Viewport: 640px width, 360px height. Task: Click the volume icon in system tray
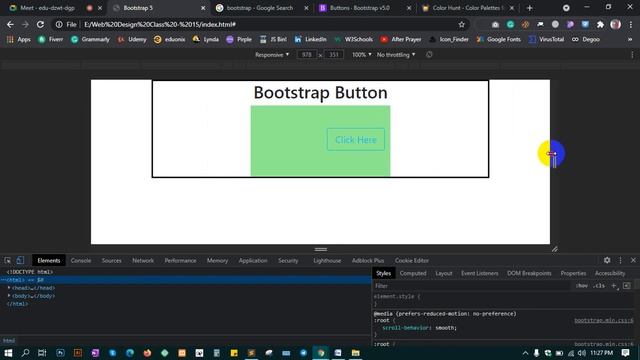[582, 353]
